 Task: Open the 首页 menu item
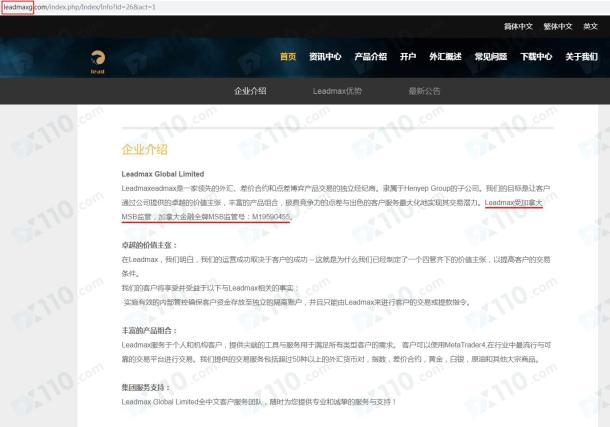pos(288,57)
